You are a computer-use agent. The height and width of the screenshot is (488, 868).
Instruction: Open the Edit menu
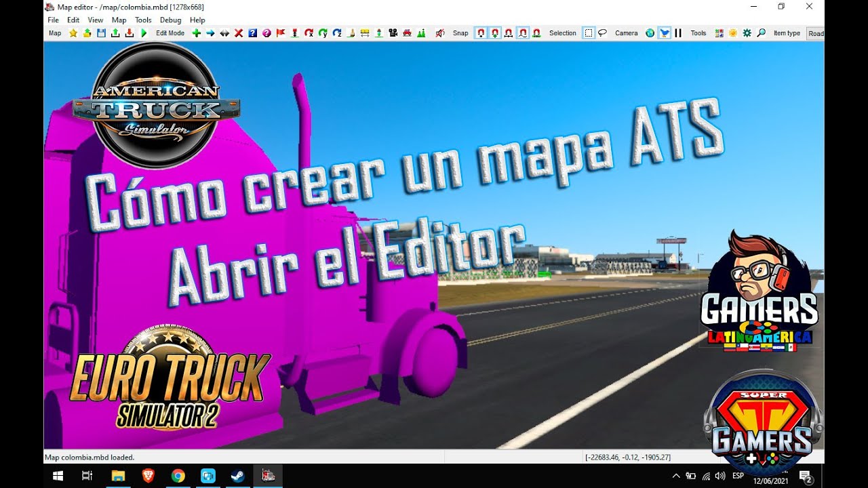click(x=73, y=20)
